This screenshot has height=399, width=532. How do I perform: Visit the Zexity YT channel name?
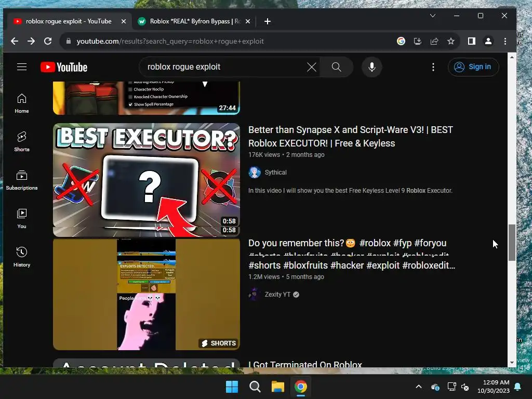pyautogui.click(x=277, y=295)
